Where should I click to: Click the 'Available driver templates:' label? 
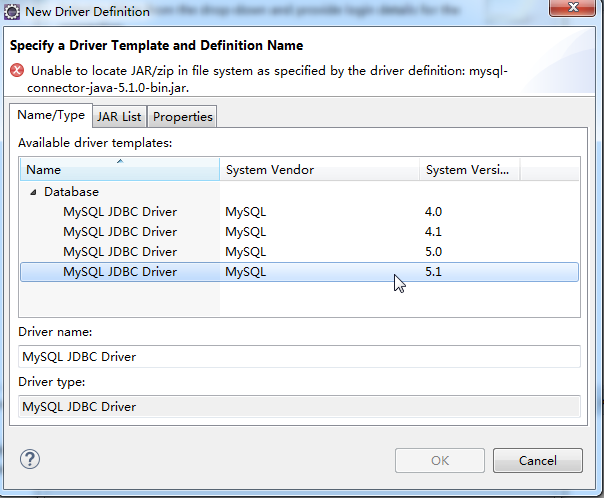click(x=95, y=143)
